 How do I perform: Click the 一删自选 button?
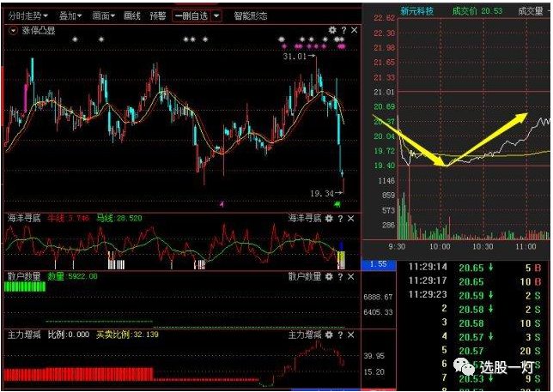[x=191, y=15]
